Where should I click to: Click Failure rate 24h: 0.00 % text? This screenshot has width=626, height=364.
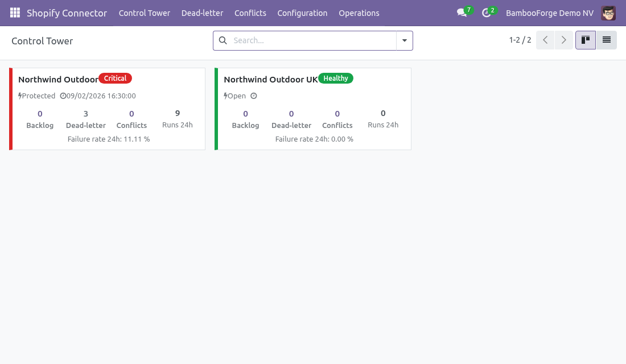click(314, 139)
